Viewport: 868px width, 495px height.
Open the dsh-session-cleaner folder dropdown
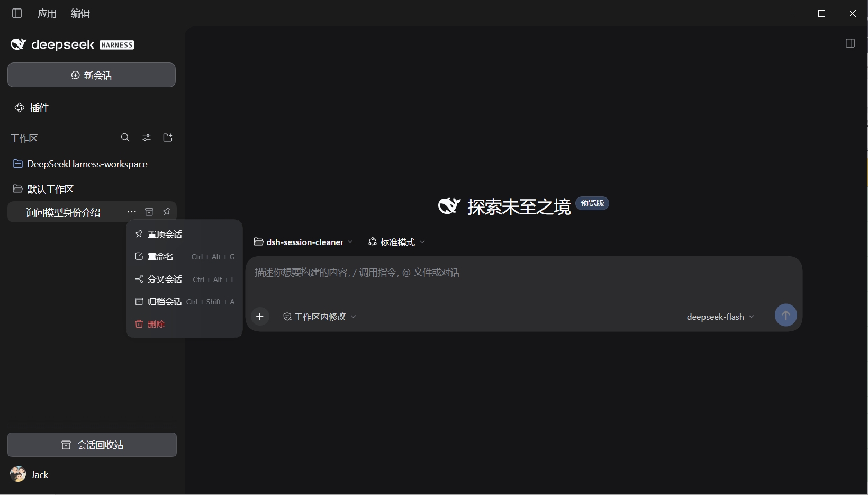(303, 242)
